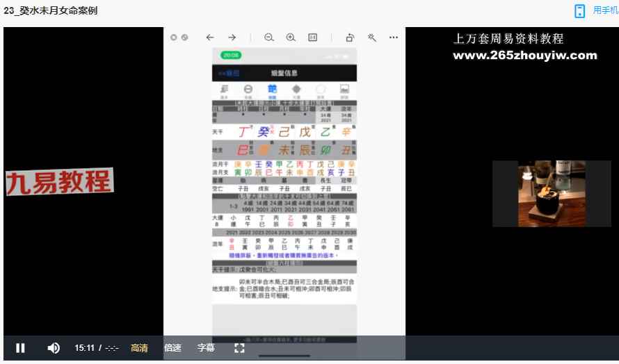This screenshot has height=364, width=619.
Task: Click the webcam thumbnail with the cup
Action: point(551,194)
